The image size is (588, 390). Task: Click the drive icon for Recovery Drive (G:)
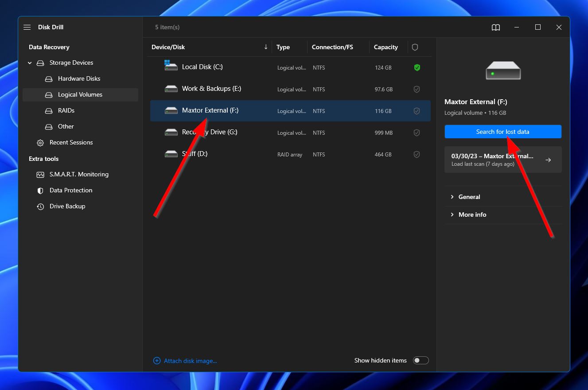point(171,133)
